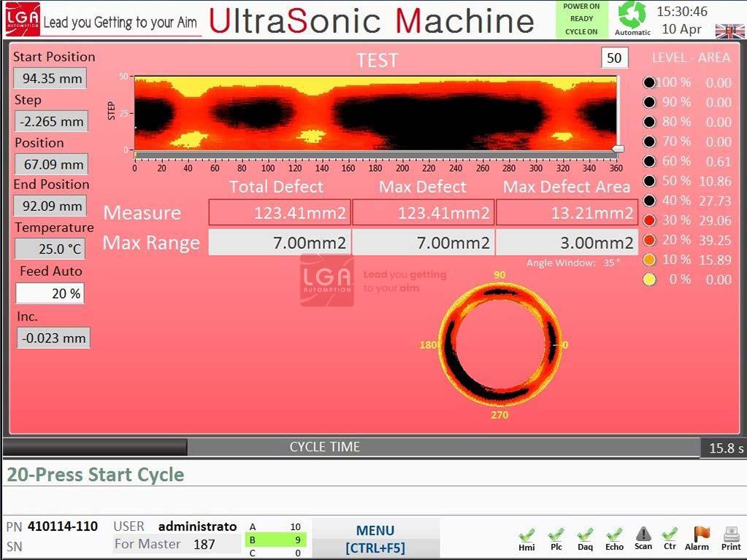Select the 70 % level swatch
This screenshot has height=560, width=747.
pyautogui.click(x=649, y=142)
